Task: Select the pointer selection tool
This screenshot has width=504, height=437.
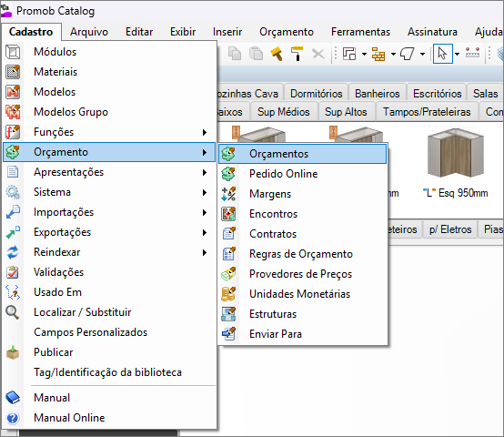Action: pos(443,54)
